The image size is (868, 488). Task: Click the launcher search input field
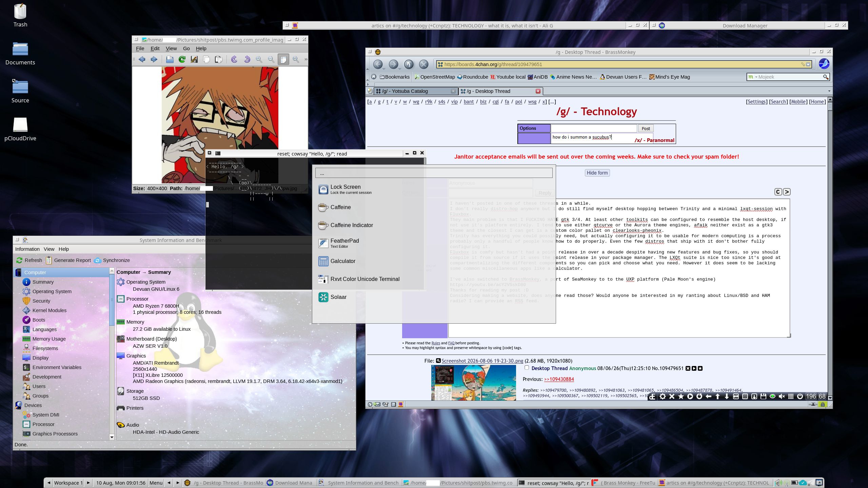434,173
